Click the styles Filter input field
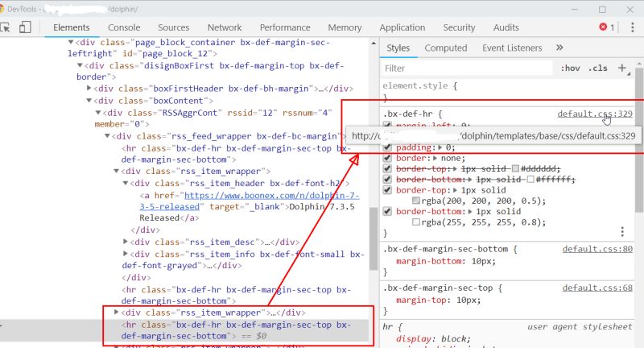644x348 pixels. [x=467, y=68]
